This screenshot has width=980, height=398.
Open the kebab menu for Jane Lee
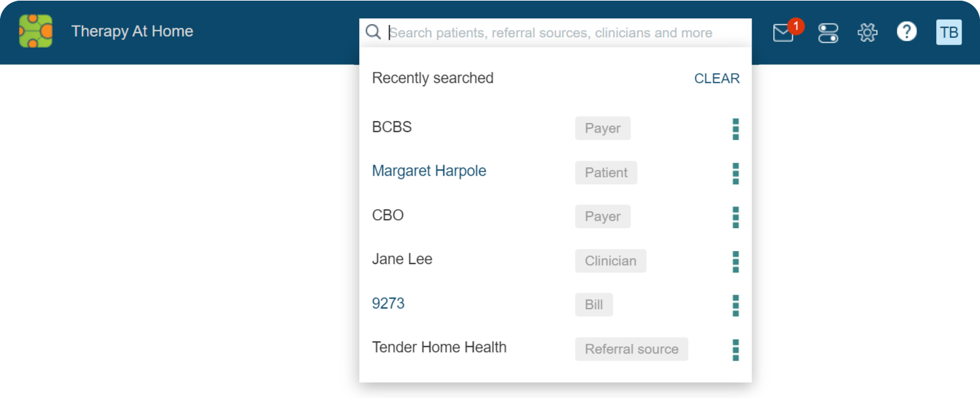click(x=735, y=261)
